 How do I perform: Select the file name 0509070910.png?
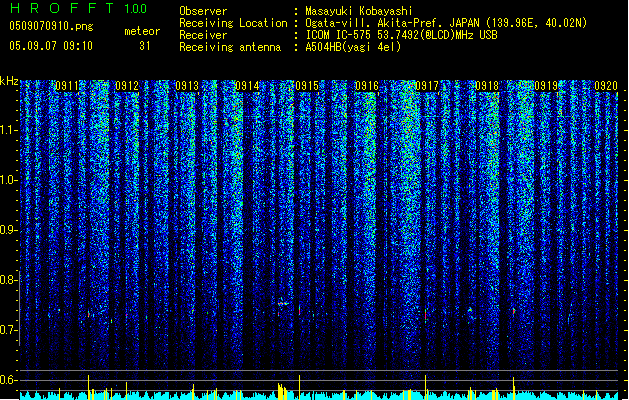point(51,26)
